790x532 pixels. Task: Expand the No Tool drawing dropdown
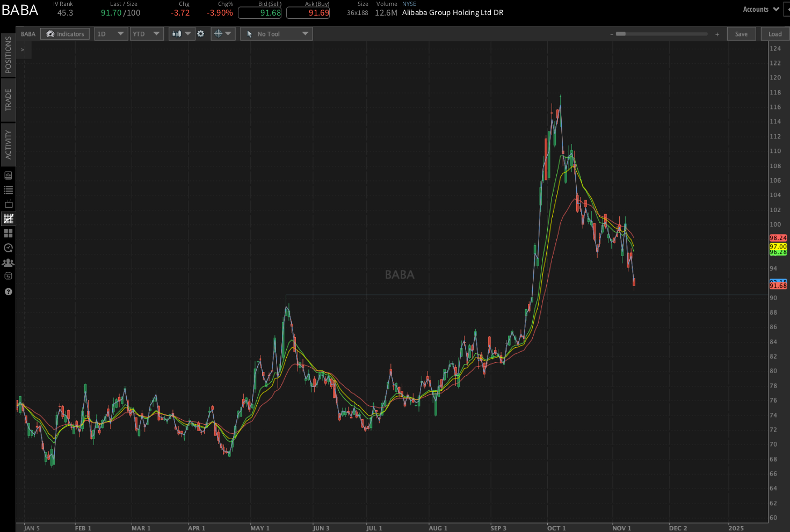click(276, 33)
